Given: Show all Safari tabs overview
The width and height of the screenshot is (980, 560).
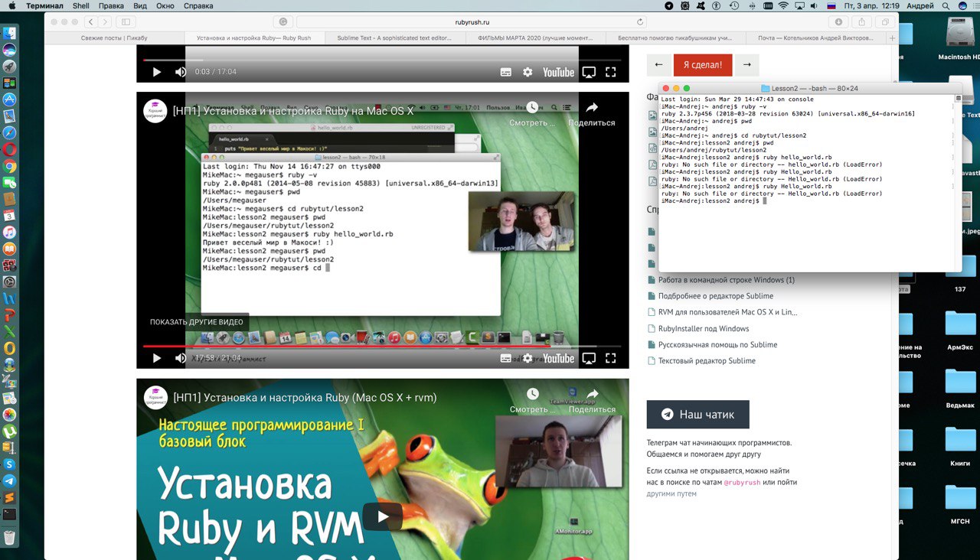Looking at the screenshot, I should point(886,22).
